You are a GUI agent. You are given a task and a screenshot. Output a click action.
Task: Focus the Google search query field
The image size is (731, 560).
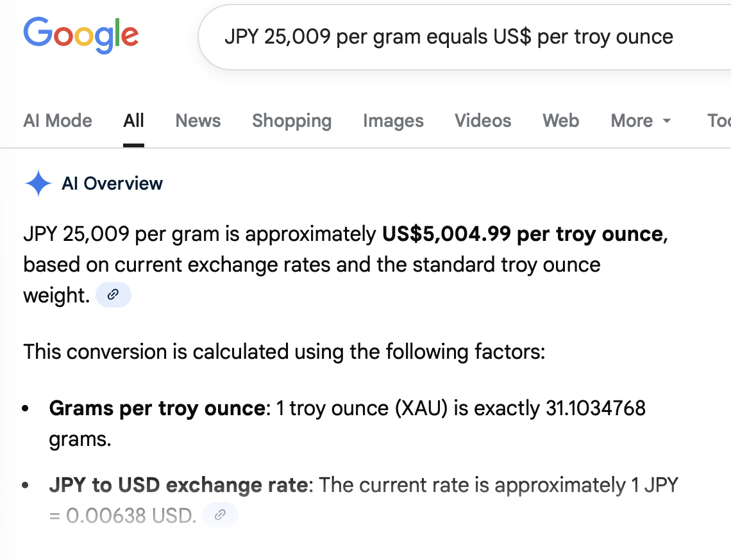coord(449,37)
